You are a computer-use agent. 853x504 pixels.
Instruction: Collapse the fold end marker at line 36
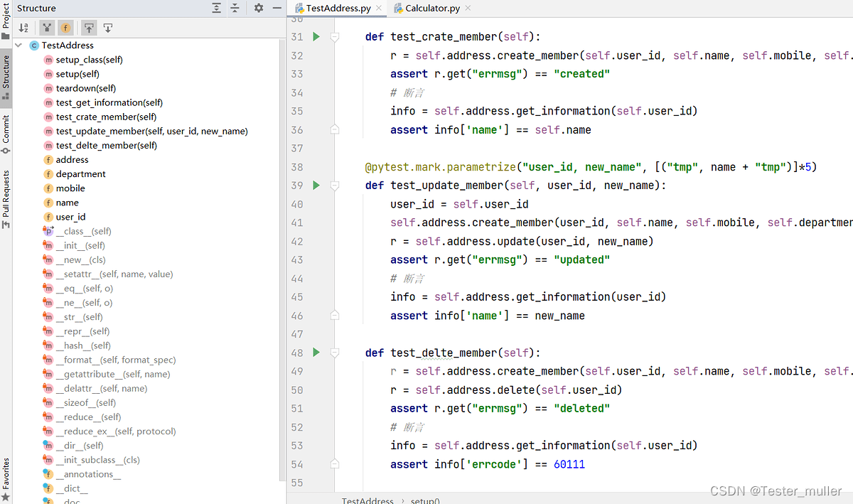pos(335,129)
